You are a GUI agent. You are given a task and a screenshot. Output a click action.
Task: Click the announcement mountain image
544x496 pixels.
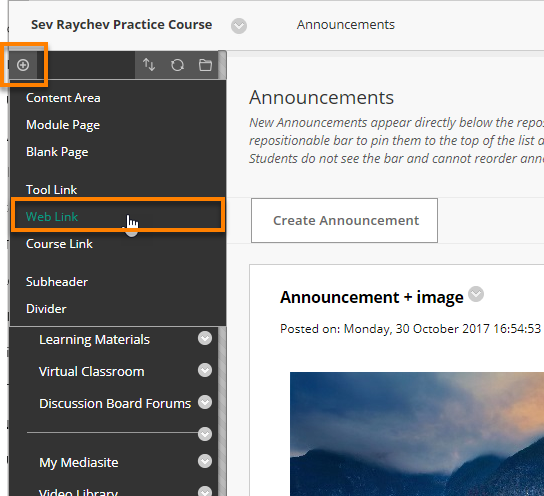[417, 434]
